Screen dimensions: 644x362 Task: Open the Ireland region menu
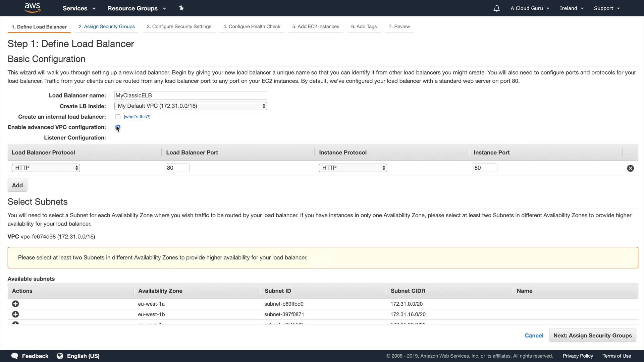click(x=572, y=8)
